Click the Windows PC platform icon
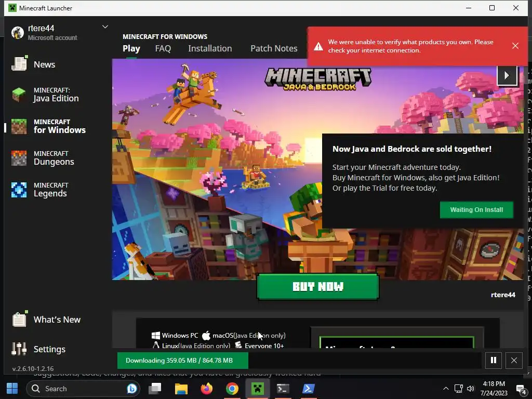Screen dimensions: 532x399 (156, 336)
